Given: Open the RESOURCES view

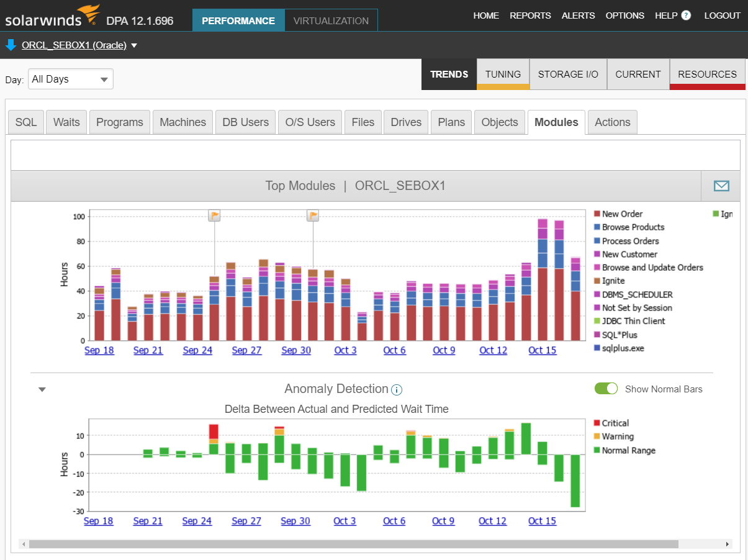Looking at the screenshot, I should point(708,74).
